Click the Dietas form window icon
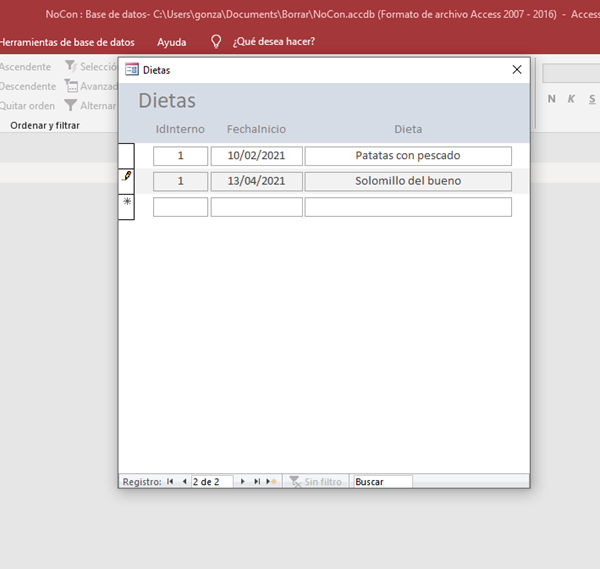 [131, 70]
